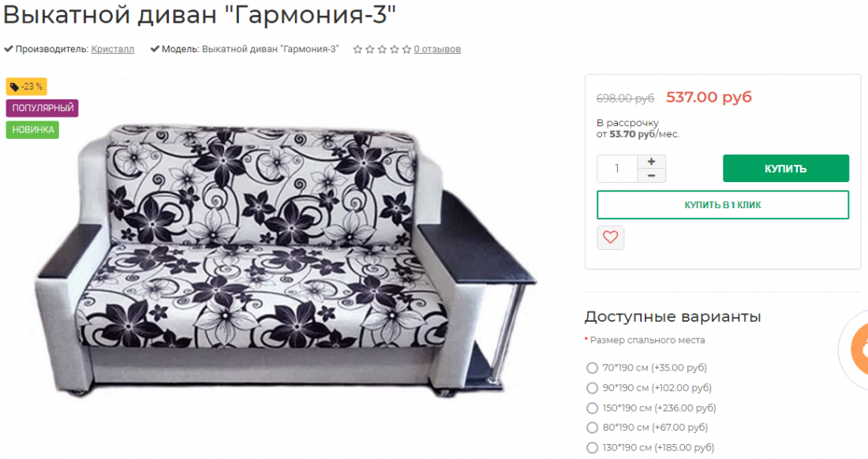
Task: Decrease quantity with the minus button
Action: tap(652, 176)
